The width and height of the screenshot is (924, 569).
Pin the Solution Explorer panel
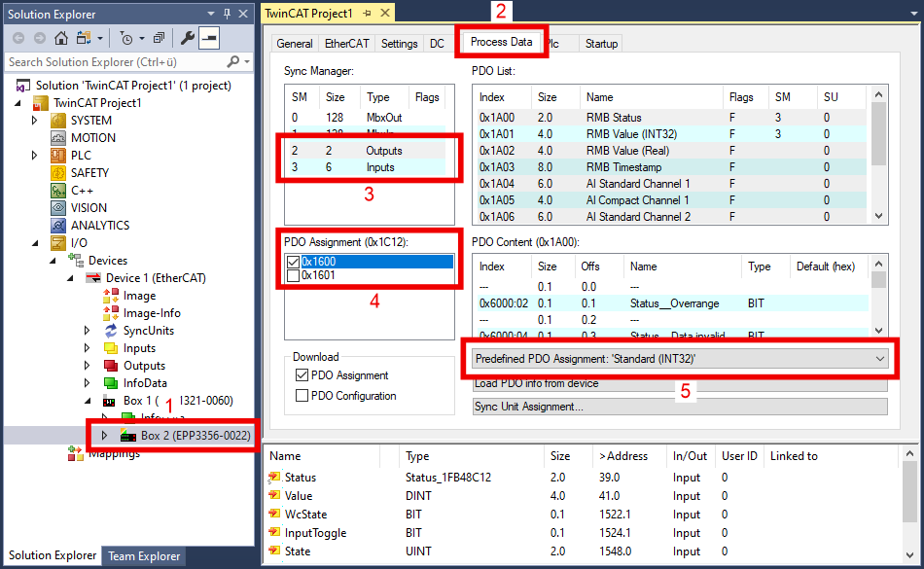(227, 14)
